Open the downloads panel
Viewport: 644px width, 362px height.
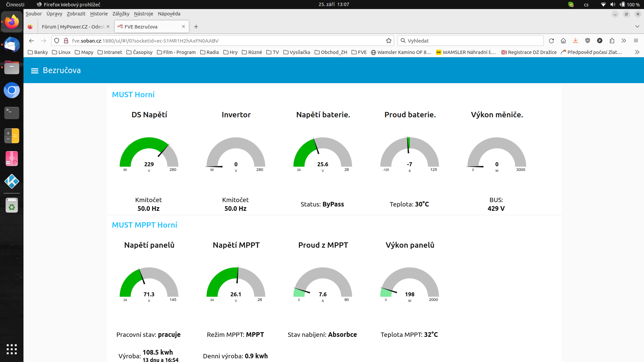575,41
